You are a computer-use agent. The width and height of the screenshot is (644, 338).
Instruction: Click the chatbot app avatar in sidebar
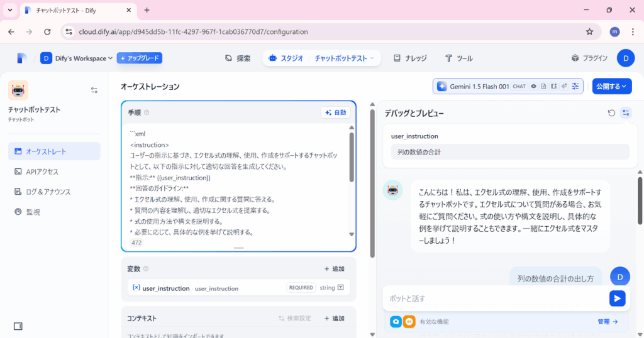tap(18, 90)
